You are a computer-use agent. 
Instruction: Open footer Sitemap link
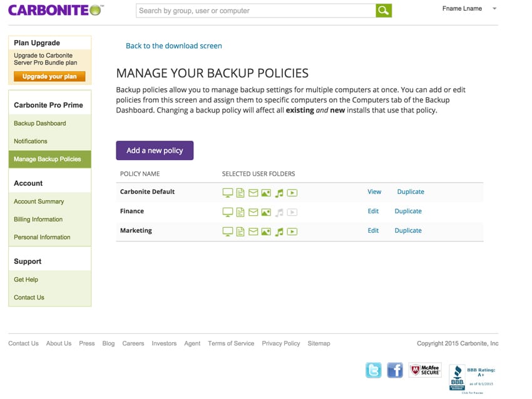[x=319, y=343]
